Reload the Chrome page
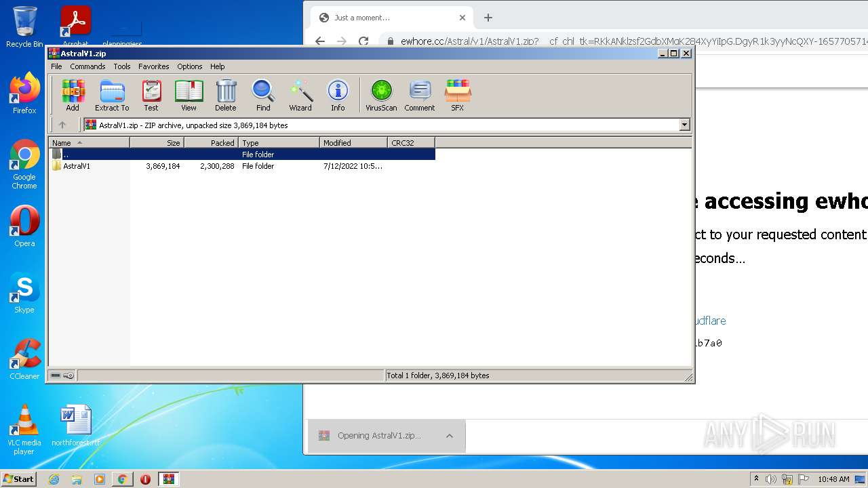 coord(363,41)
